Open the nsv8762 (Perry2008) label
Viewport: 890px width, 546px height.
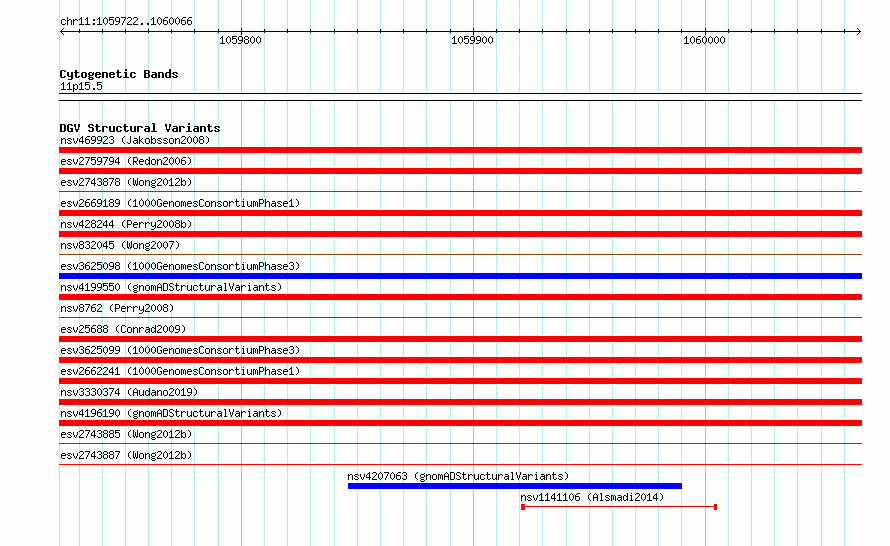point(117,308)
